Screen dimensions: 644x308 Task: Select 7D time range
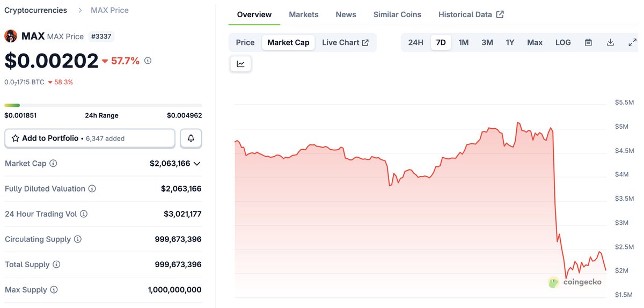click(x=441, y=42)
